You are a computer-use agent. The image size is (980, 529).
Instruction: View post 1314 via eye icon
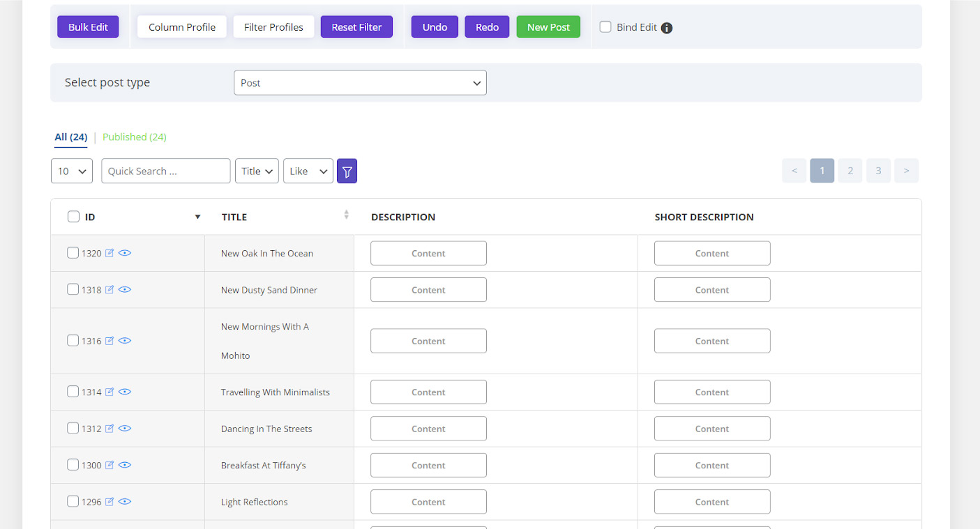(x=125, y=392)
